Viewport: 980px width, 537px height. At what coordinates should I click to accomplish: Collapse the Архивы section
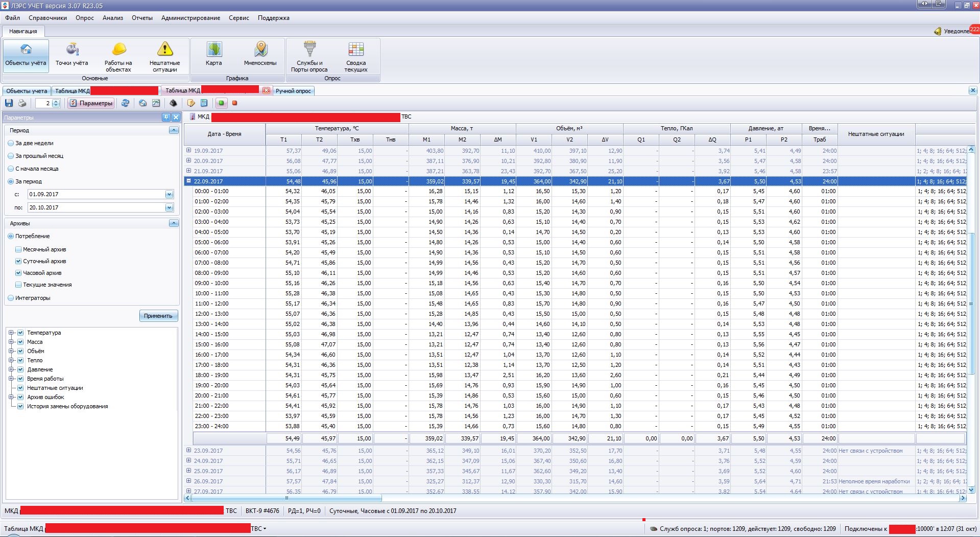tap(174, 223)
